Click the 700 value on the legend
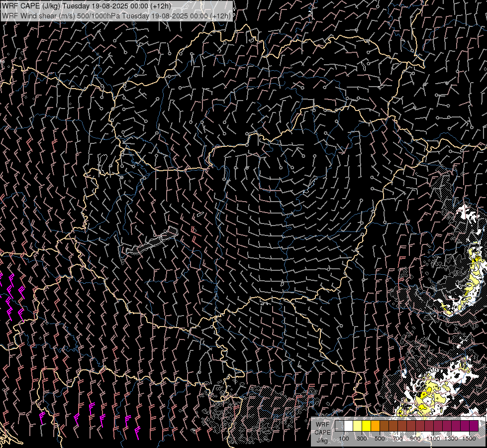 (397, 439)
